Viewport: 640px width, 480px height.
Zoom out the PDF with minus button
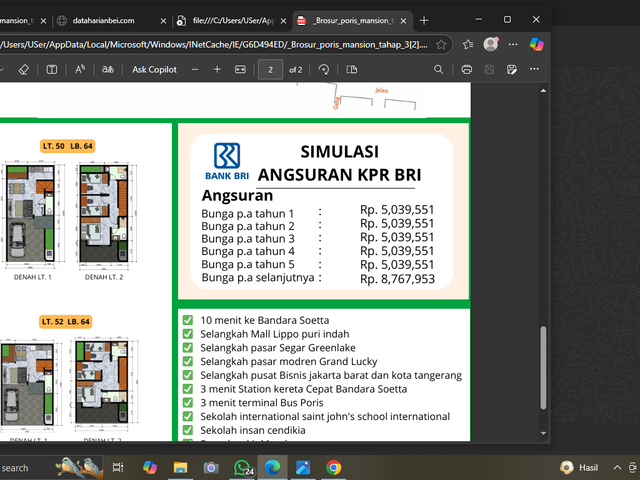pos(195,70)
